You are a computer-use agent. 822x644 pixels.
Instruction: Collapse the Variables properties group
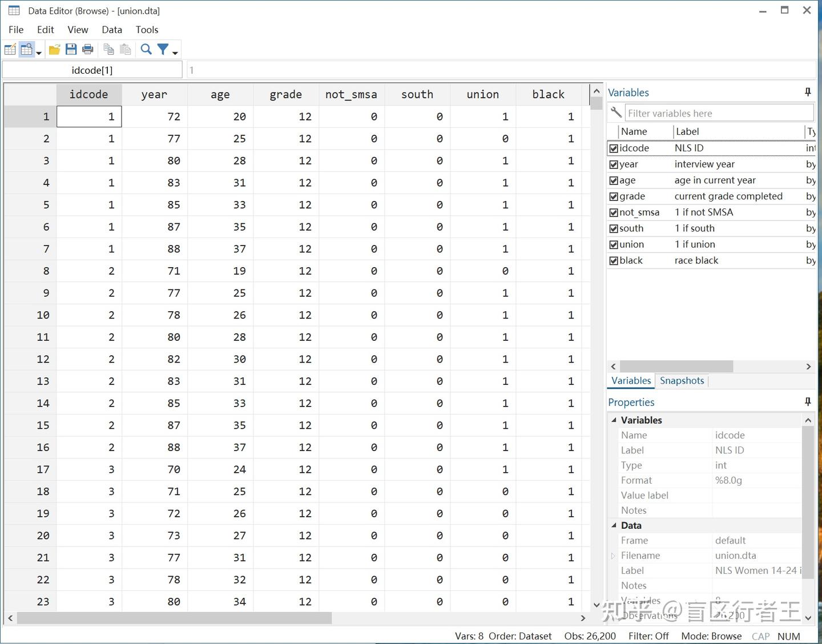pos(614,420)
